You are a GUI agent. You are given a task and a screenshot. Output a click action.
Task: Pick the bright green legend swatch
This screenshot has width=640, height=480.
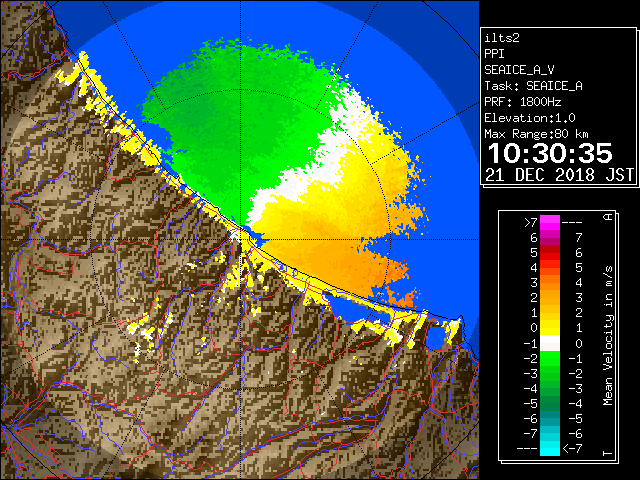[550, 358]
